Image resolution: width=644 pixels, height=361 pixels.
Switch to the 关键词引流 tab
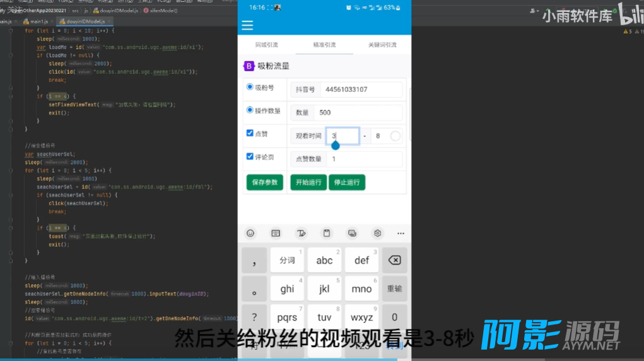coord(382,45)
